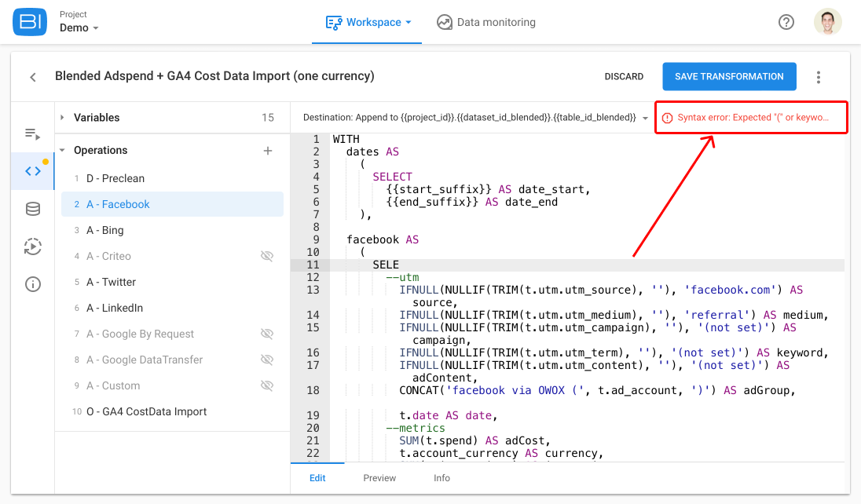Click the SAVE TRANSFORMATION button

coord(729,76)
